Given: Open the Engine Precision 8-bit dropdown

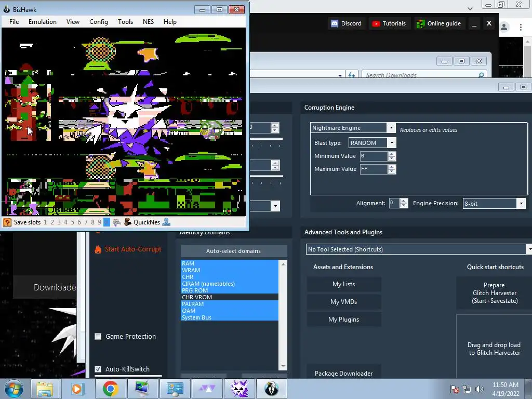Looking at the screenshot, I should (x=521, y=204).
